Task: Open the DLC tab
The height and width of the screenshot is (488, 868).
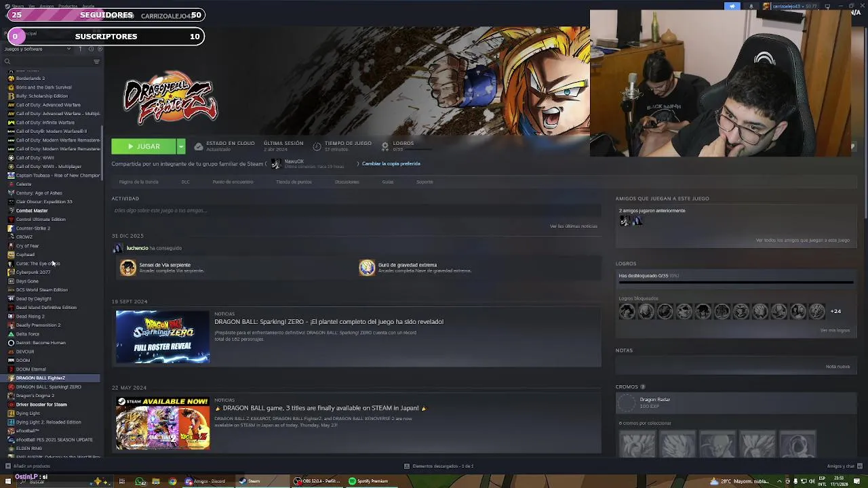Action: [185, 182]
